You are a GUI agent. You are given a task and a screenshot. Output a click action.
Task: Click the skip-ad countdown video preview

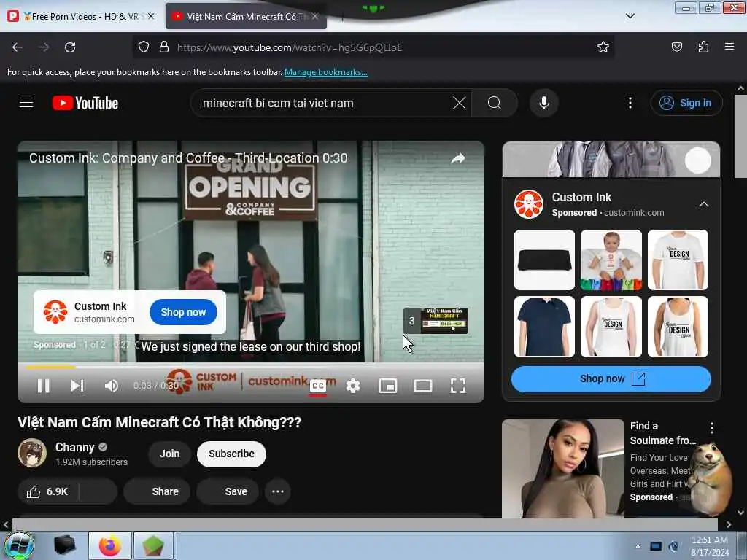click(x=436, y=321)
